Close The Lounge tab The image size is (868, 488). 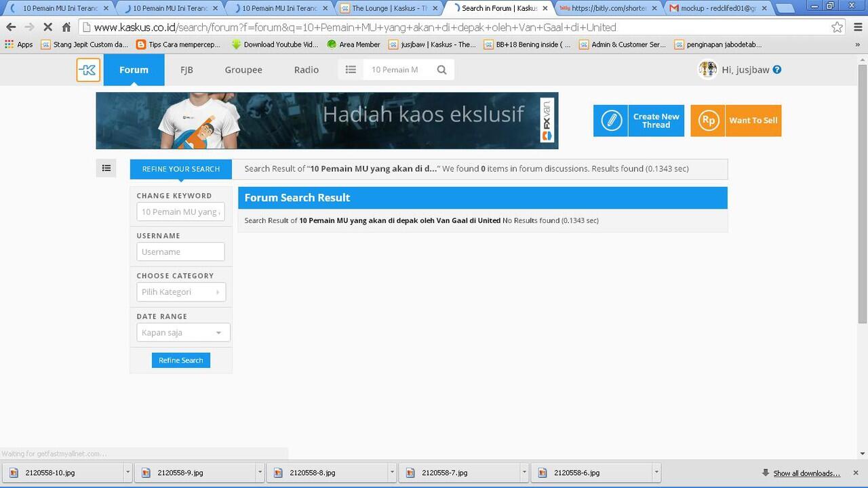coord(435,8)
